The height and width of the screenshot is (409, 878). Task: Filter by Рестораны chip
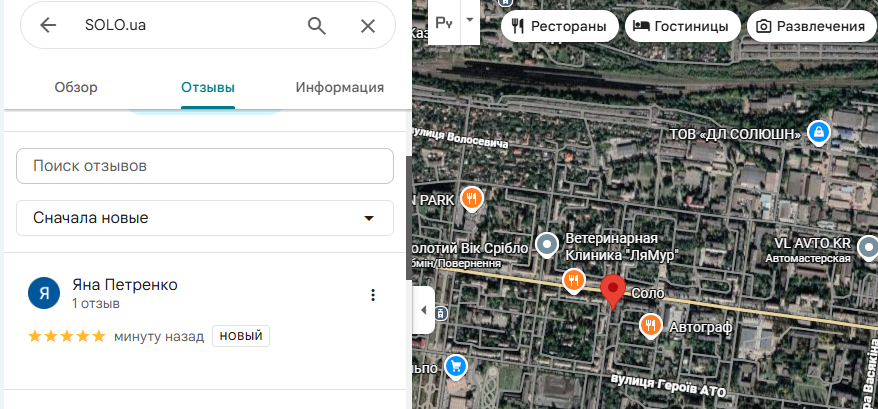point(560,26)
